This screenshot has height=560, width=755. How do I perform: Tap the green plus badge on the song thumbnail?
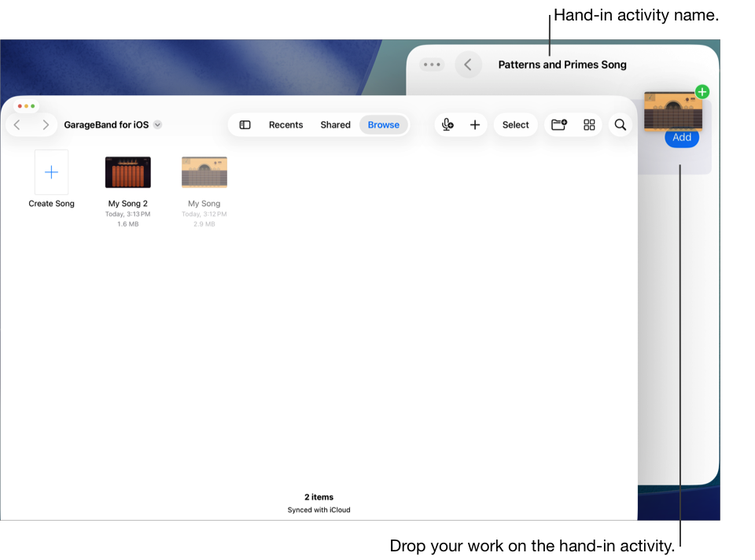click(702, 92)
